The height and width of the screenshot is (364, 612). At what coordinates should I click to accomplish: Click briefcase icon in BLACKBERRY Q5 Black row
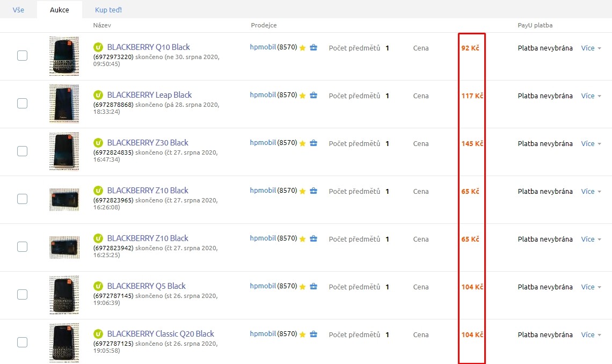[x=314, y=287]
